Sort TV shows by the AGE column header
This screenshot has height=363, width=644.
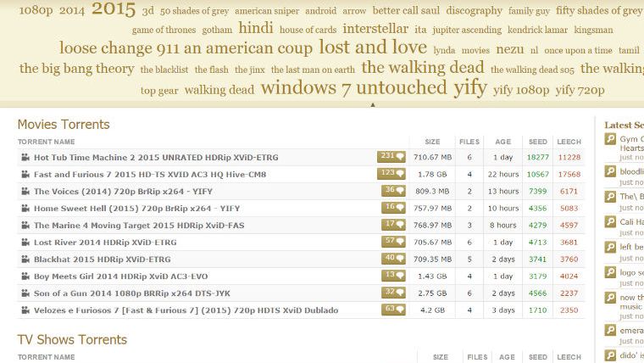click(507, 357)
